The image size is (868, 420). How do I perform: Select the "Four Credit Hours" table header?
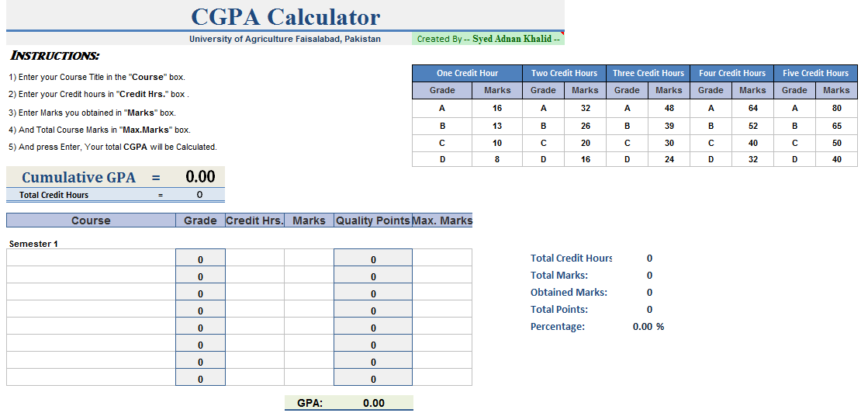[x=731, y=73]
